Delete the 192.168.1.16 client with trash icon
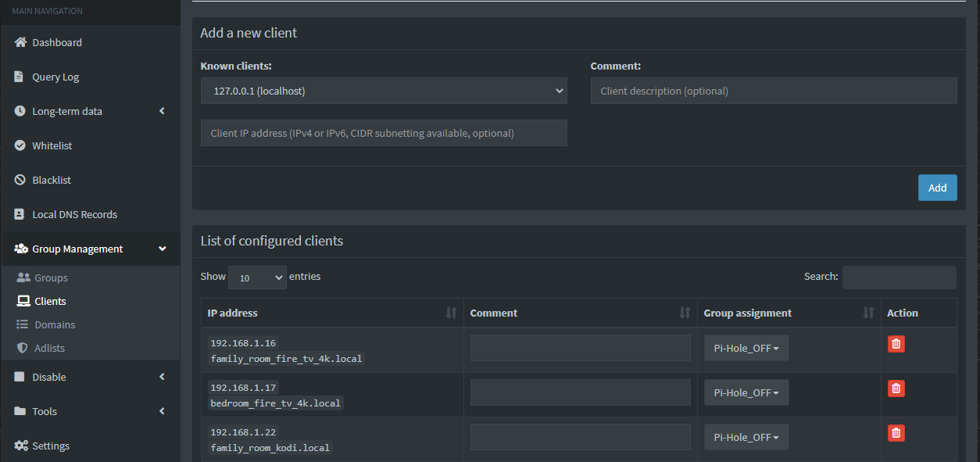Image resolution: width=980 pixels, height=462 pixels. point(896,344)
